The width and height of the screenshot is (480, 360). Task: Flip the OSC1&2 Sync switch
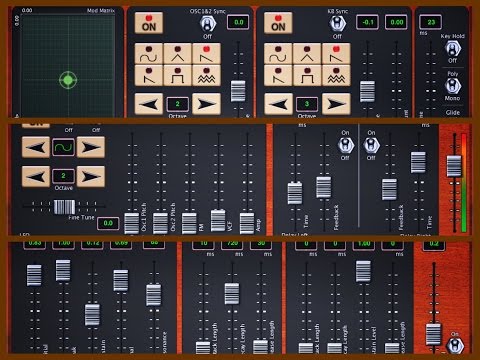pyautogui.click(x=208, y=24)
